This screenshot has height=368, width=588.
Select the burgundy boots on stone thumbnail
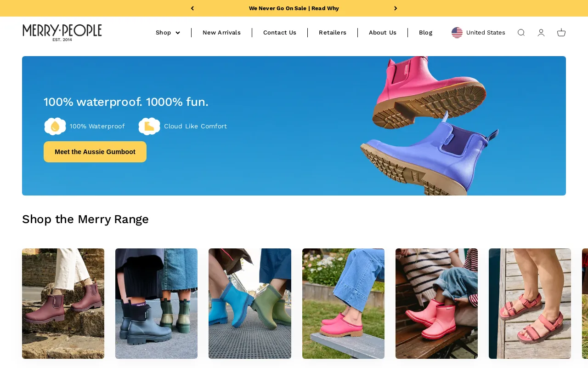63,304
